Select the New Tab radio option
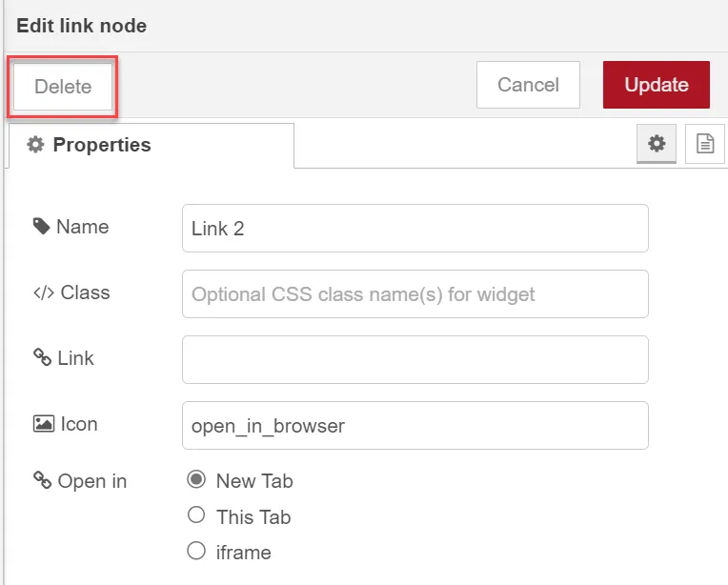The image size is (728, 585). point(196,479)
